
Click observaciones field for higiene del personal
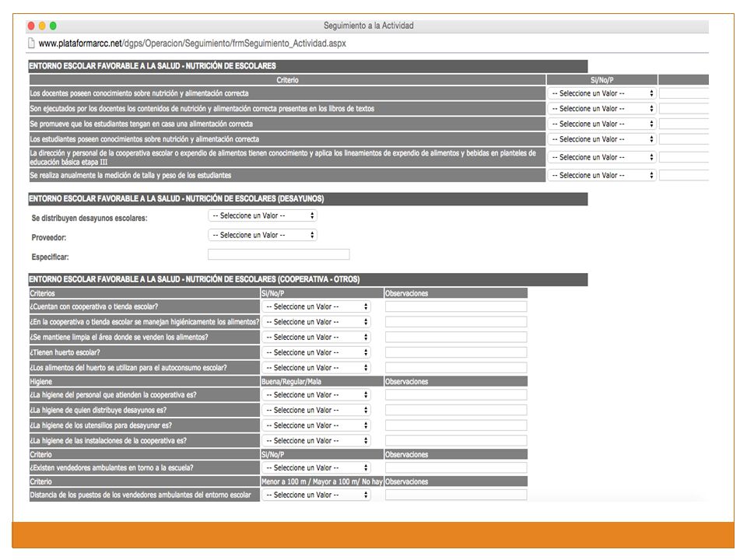pos(456,395)
